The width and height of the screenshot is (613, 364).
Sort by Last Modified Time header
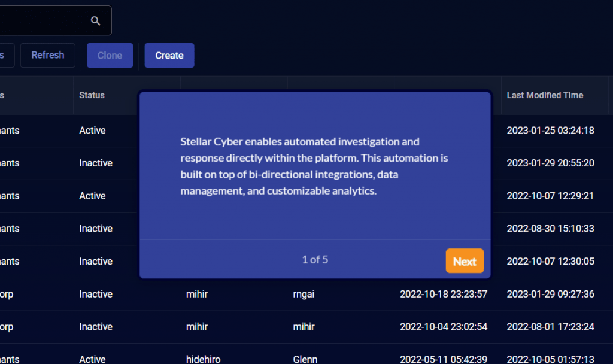click(545, 95)
